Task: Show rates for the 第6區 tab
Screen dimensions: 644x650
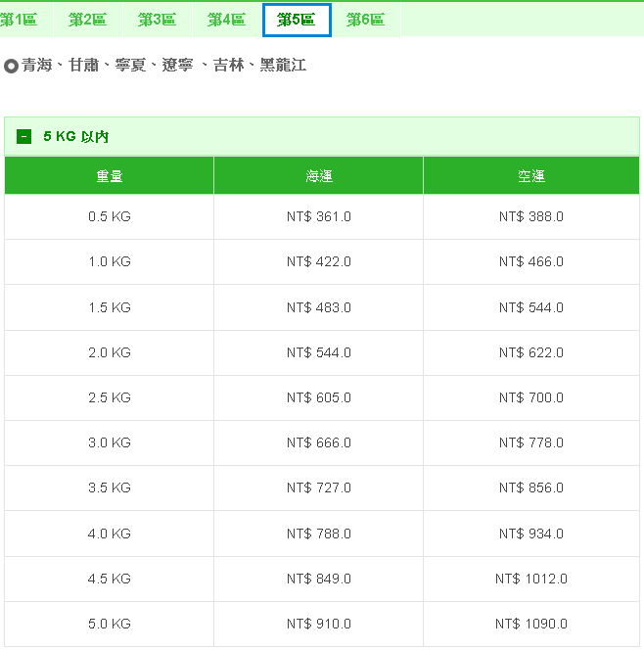Action: [365, 20]
